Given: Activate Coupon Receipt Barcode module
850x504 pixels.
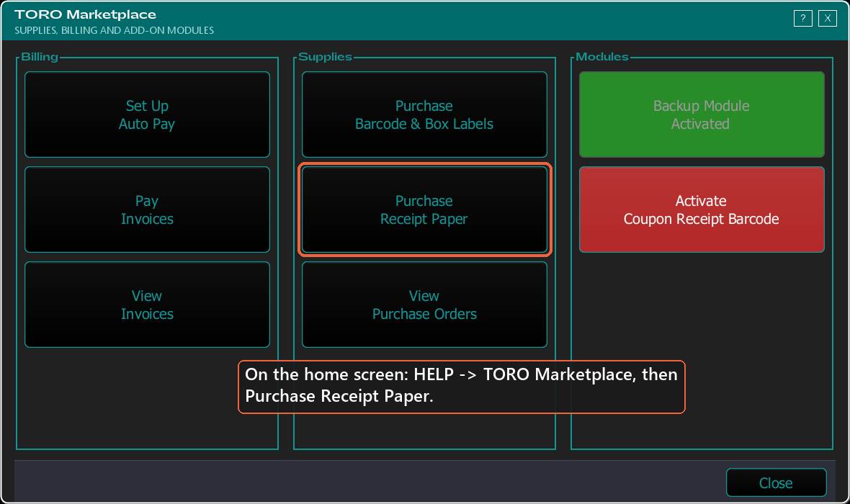Looking at the screenshot, I should point(702,210).
